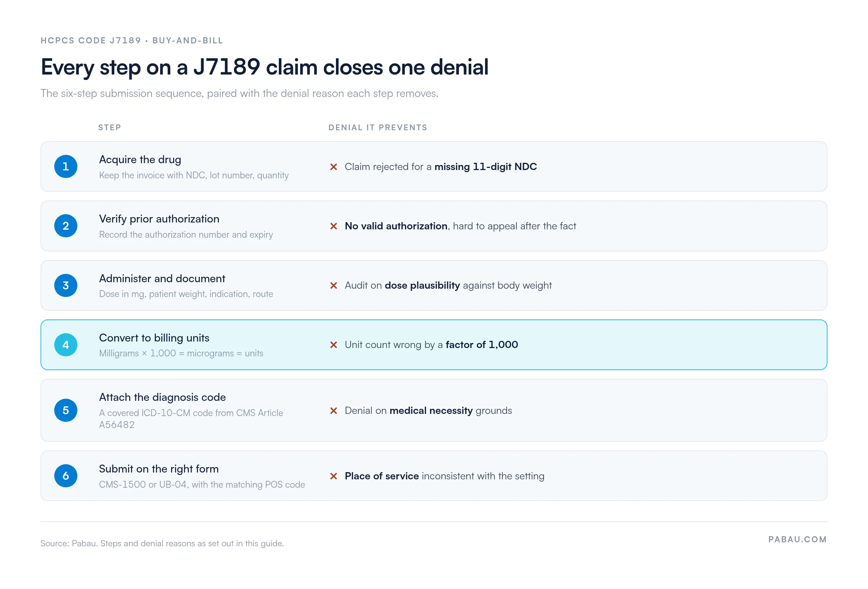
Task: Click the step 6 number badge
Action: 66,476
